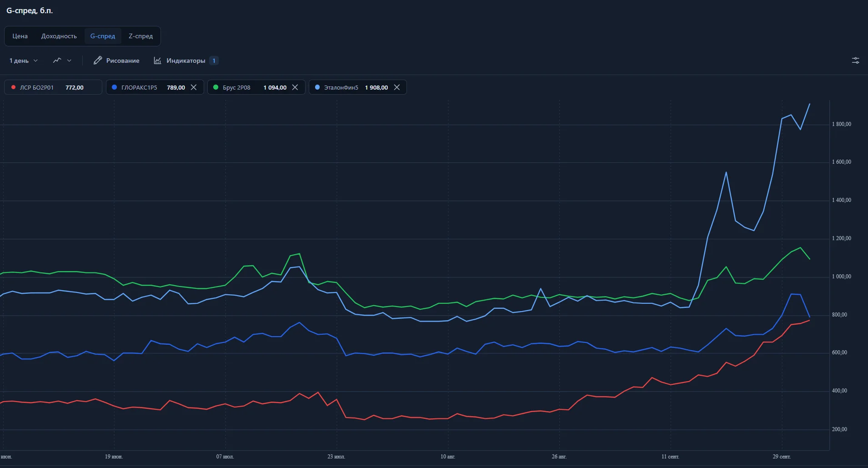Click the 200,00 axis label
This screenshot has width=868, height=468.
(839, 429)
